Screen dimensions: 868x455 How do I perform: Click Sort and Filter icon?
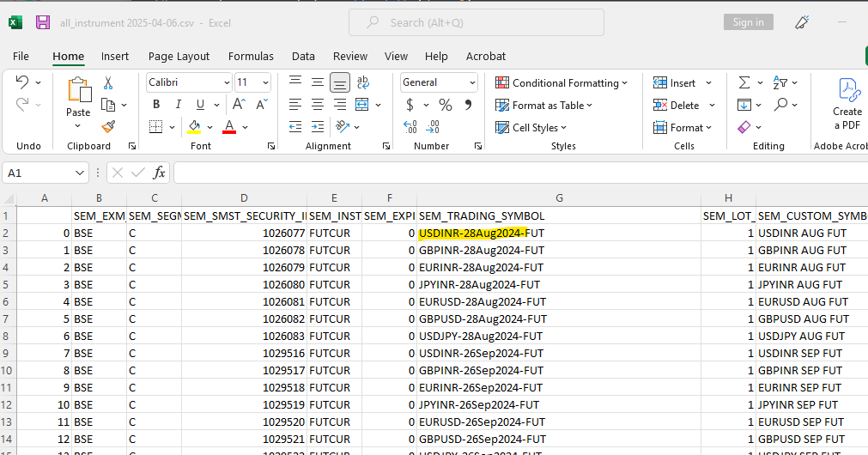780,82
